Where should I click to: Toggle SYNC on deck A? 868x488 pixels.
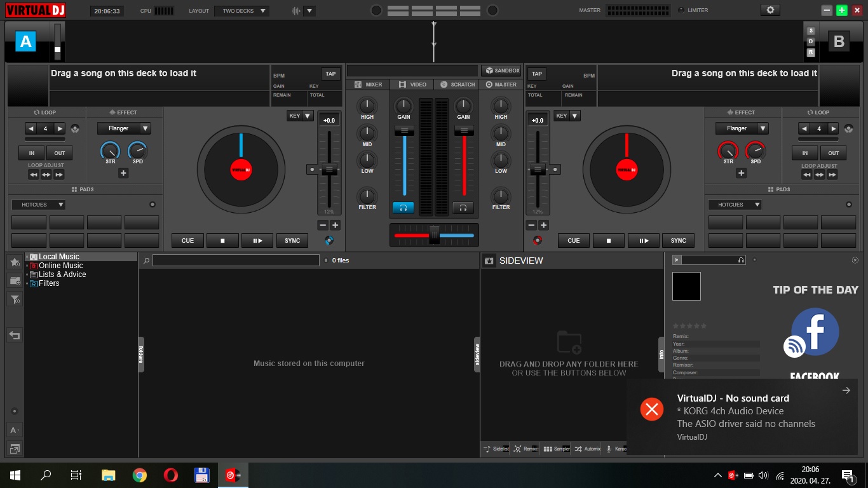click(292, 240)
